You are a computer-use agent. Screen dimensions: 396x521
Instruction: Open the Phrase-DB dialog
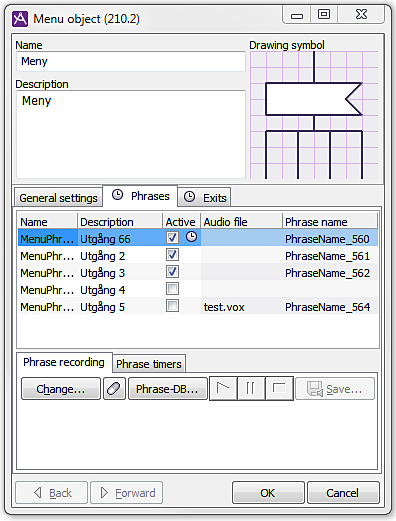(168, 388)
